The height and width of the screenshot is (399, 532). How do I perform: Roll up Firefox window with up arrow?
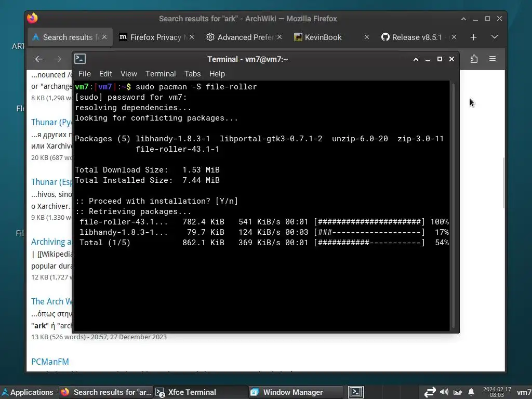coord(463,19)
